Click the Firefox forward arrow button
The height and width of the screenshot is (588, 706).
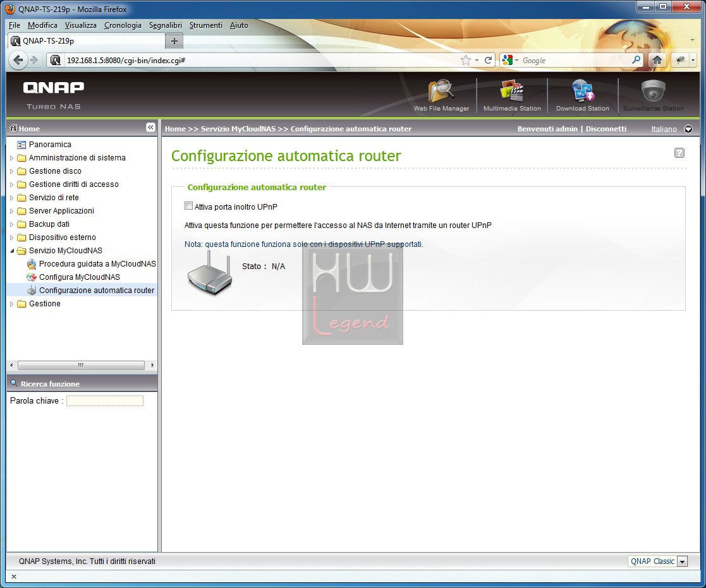pyautogui.click(x=34, y=60)
